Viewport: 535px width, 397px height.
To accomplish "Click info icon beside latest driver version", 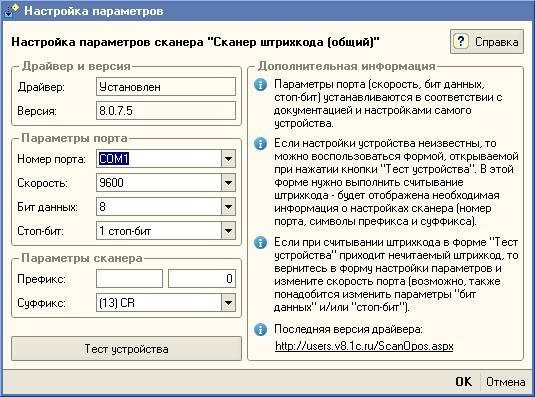I will coord(260,329).
